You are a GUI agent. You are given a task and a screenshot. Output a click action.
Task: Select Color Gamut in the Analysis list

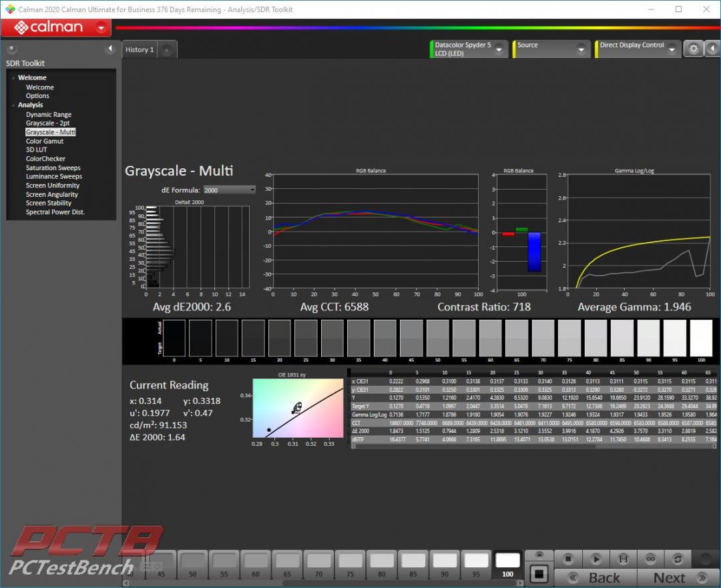tap(45, 141)
